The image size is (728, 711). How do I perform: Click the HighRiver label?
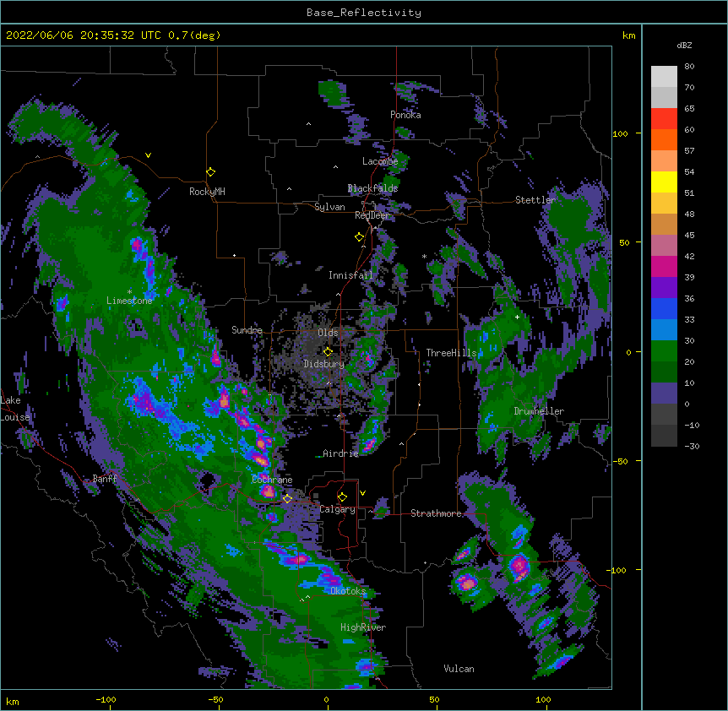coord(363,627)
